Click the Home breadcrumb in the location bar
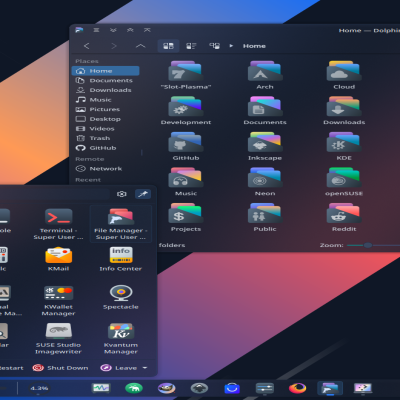The image size is (400, 400). (254, 46)
